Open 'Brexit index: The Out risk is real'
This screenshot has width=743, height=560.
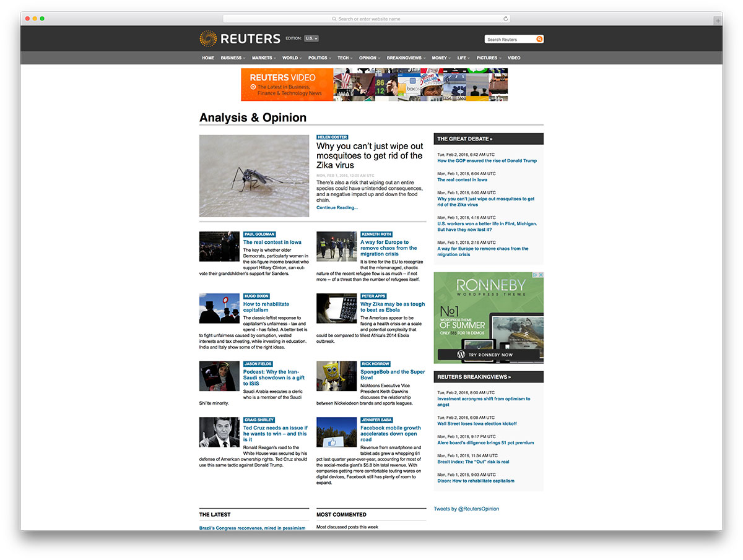[473, 462]
